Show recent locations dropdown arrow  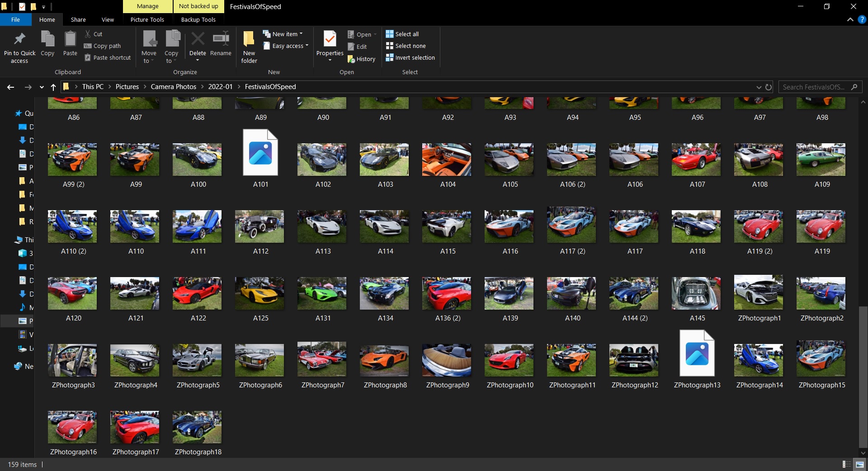42,87
